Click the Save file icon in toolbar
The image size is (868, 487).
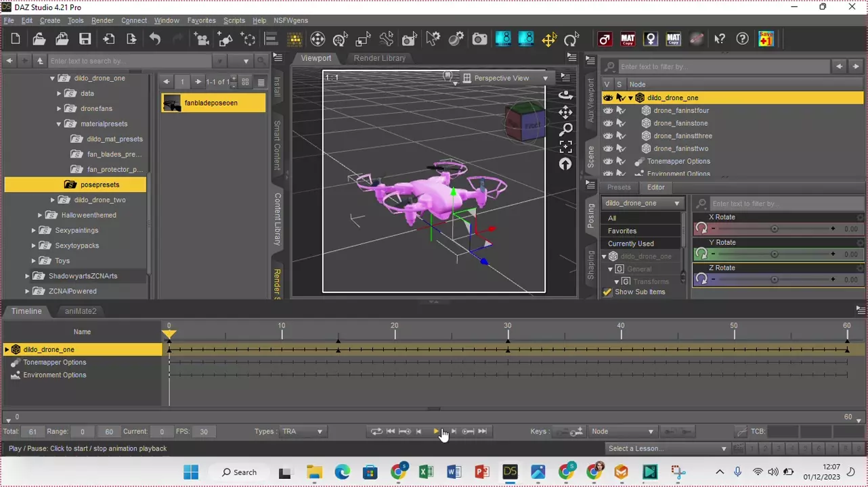(x=85, y=39)
